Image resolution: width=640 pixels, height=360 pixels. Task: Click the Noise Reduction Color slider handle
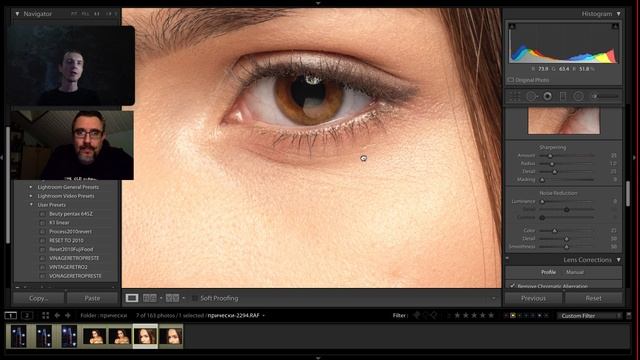[554, 231]
